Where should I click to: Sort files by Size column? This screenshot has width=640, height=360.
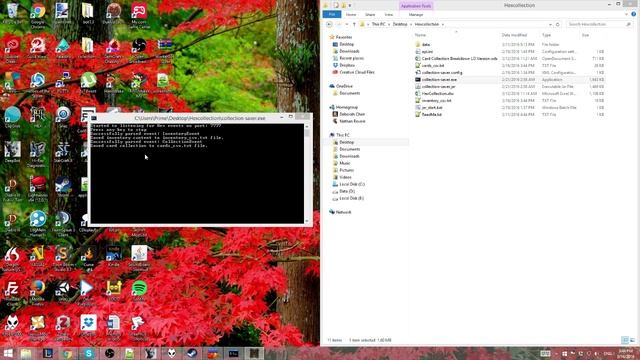coord(585,35)
